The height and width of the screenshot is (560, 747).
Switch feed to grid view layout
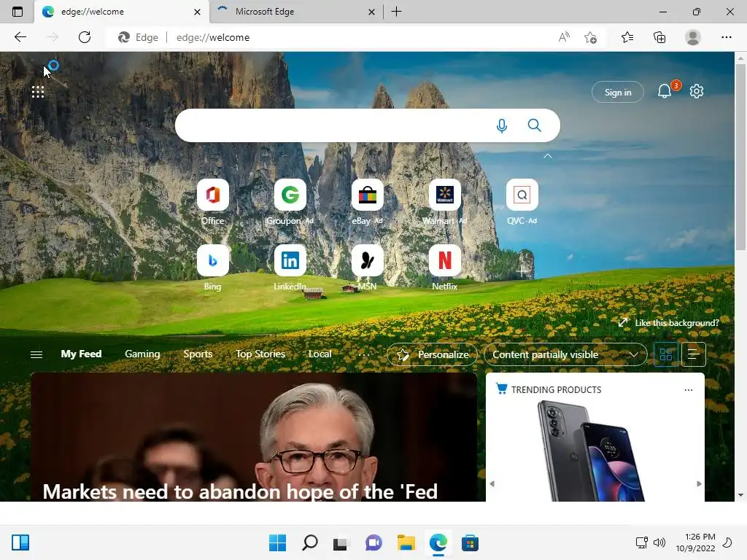tap(665, 354)
